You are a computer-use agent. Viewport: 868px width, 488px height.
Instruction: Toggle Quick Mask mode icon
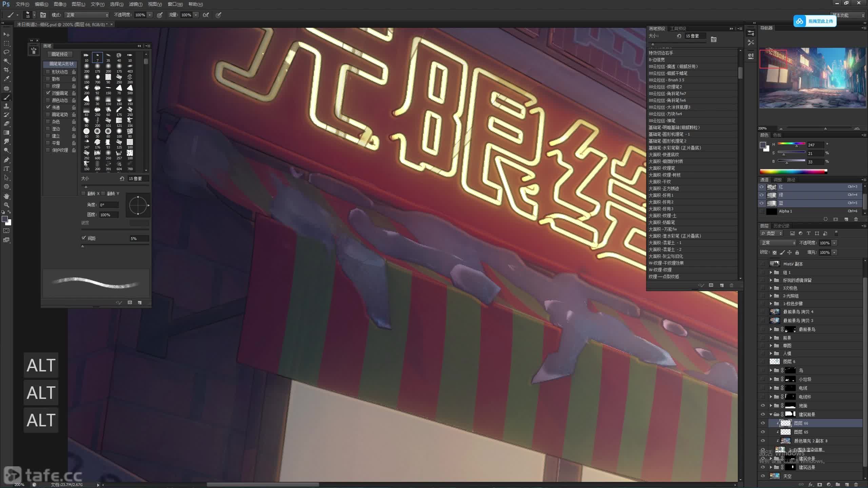click(x=6, y=231)
